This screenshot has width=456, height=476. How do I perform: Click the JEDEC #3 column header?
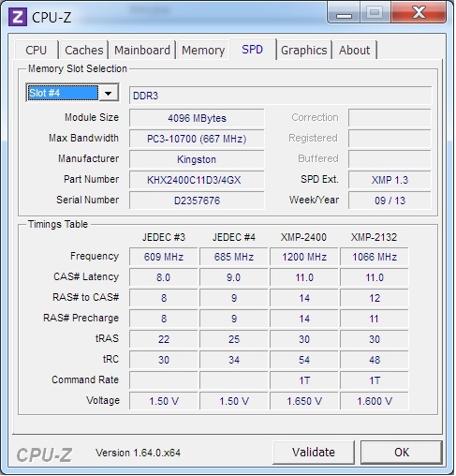tap(164, 237)
